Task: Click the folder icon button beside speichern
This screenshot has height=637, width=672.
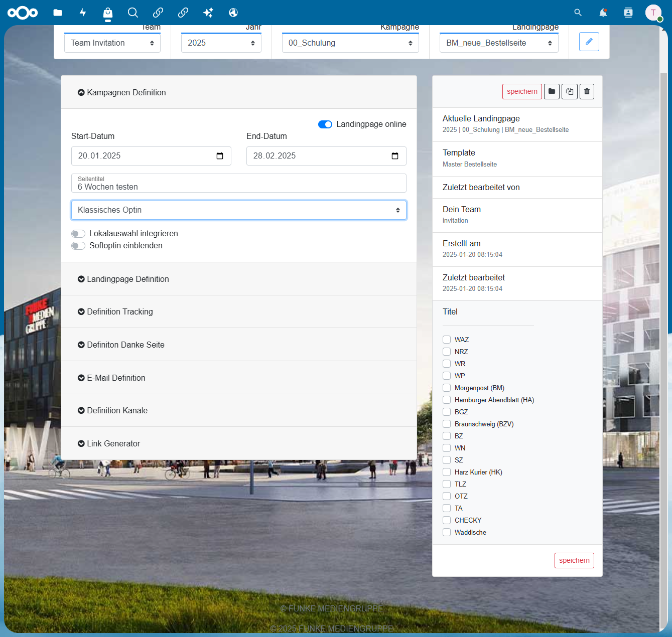Action: coord(552,91)
